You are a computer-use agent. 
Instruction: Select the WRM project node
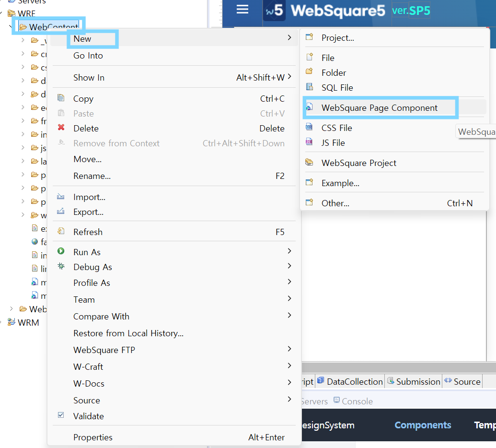tap(28, 323)
